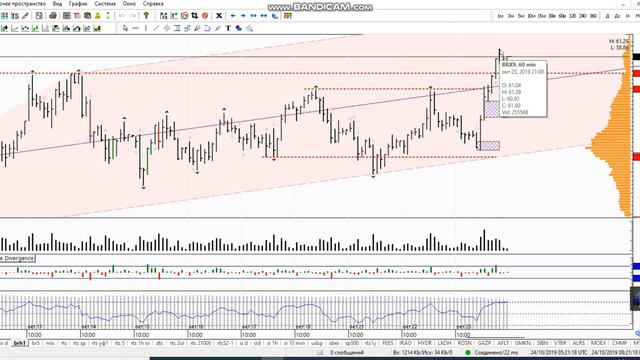Switch to the VTBR tab

point(560,343)
